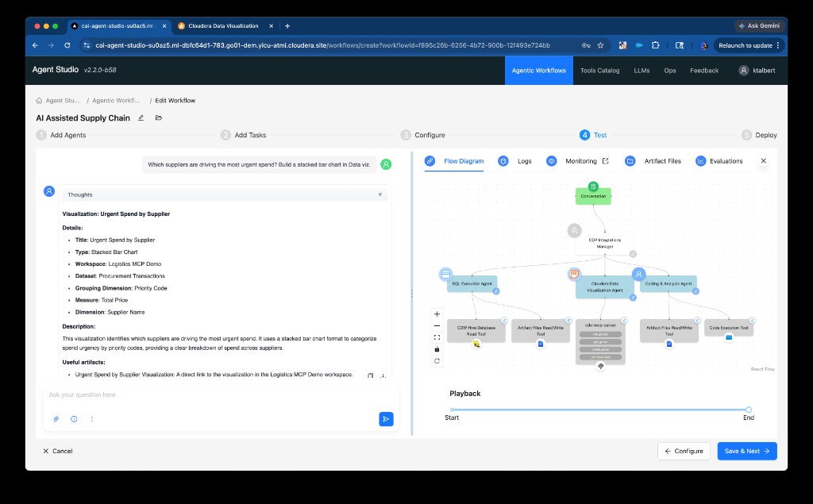Click the pencil icon to rename the workflow
Image resolution: width=813 pixels, height=504 pixels.
tap(141, 118)
